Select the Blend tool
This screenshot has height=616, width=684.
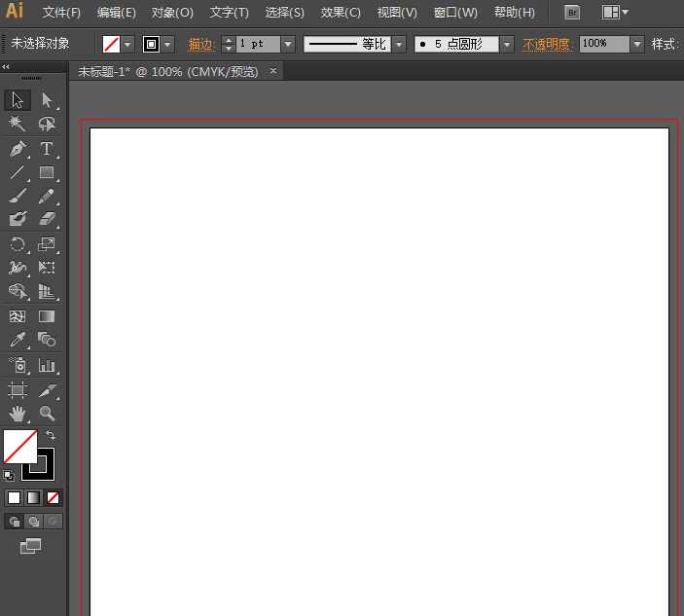(47, 340)
